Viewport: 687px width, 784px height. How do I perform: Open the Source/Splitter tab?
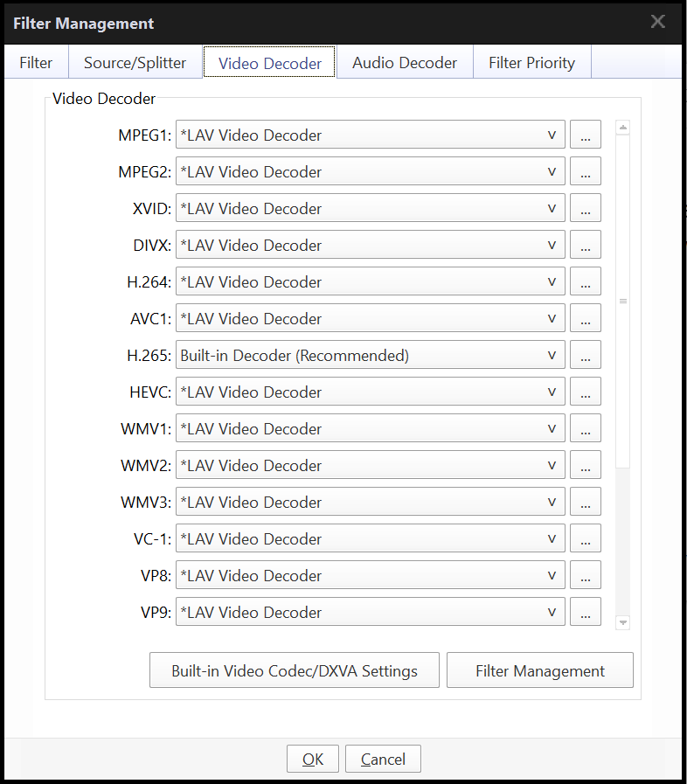point(135,63)
